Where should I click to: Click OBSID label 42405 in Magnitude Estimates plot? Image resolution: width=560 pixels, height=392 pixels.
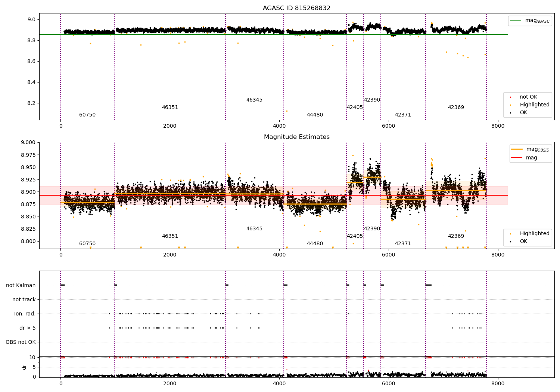[x=355, y=236]
